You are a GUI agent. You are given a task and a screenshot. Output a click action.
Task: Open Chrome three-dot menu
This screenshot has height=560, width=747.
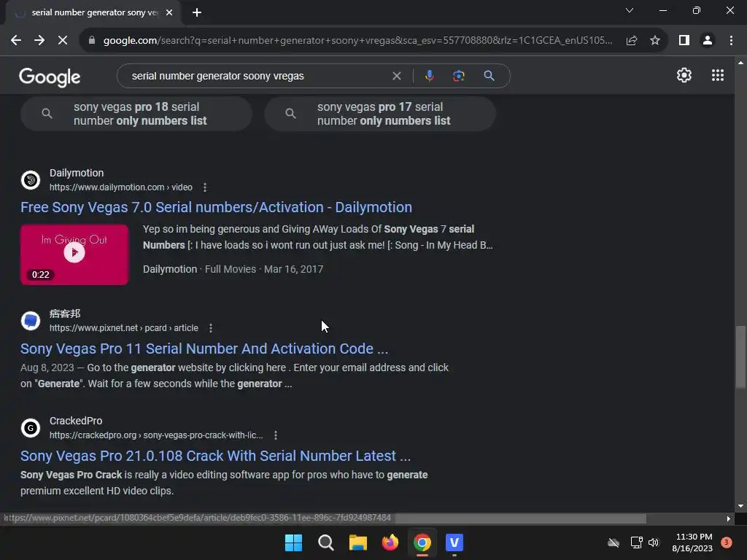[731, 41]
